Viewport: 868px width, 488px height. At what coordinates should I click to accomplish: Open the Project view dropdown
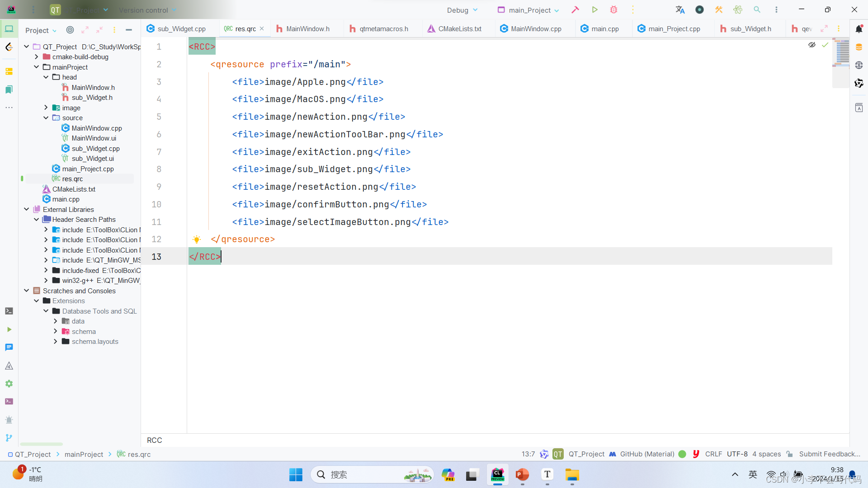click(41, 30)
